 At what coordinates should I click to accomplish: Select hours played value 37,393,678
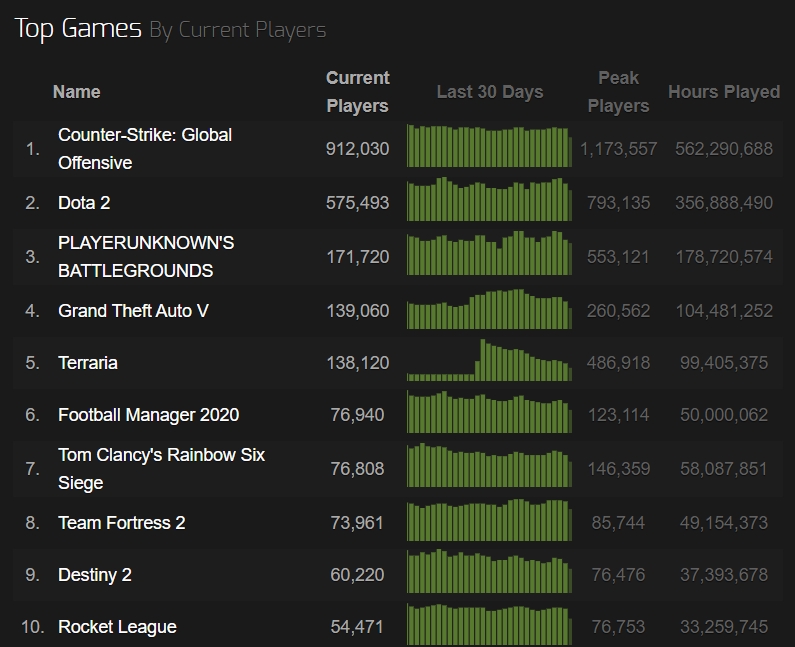click(724, 575)
